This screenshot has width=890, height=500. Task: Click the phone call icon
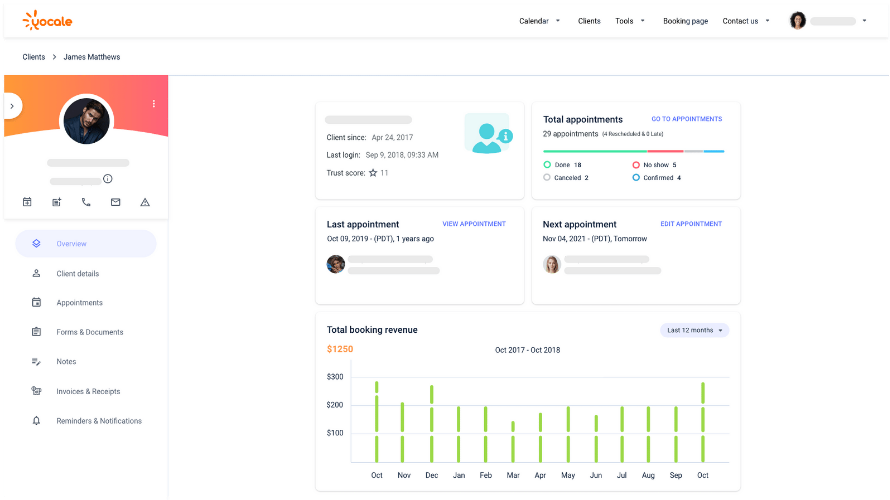pos(86,202)
